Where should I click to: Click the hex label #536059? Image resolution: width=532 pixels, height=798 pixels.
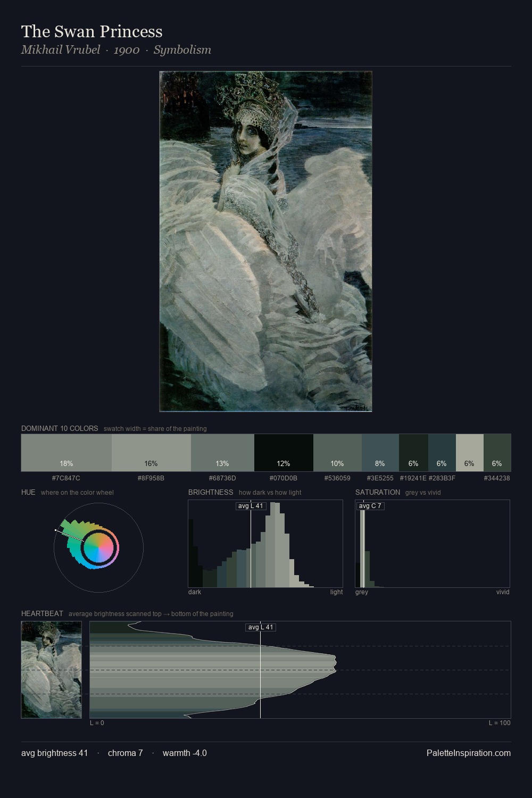337,478
